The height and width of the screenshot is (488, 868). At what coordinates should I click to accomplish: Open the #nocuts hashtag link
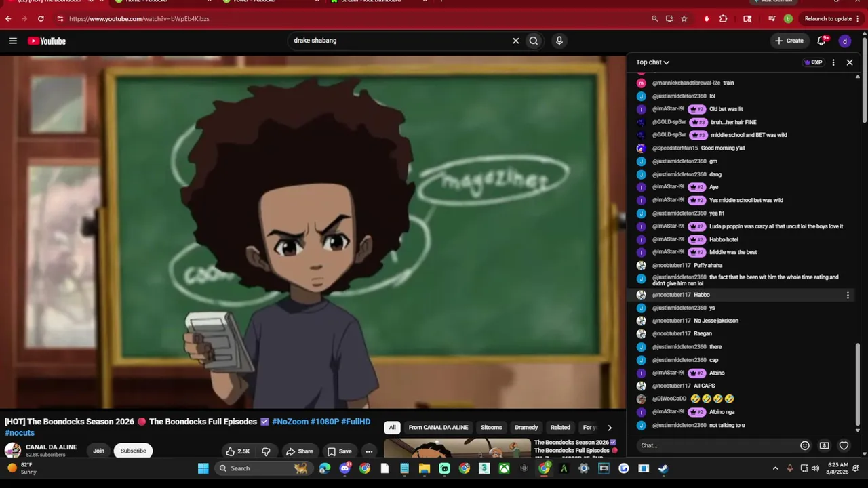(x=20, y=433)
